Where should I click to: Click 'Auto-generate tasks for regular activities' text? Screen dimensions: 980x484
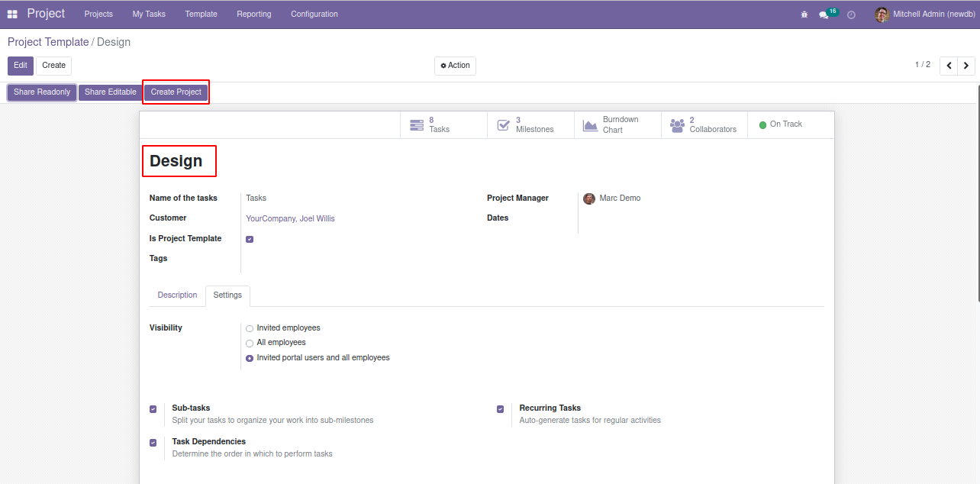[x=590, y=421]
